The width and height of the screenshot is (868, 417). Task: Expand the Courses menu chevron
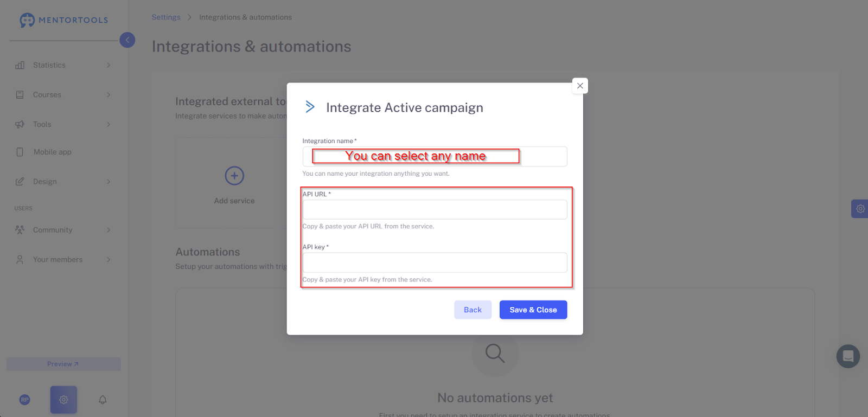pos(108,95)
